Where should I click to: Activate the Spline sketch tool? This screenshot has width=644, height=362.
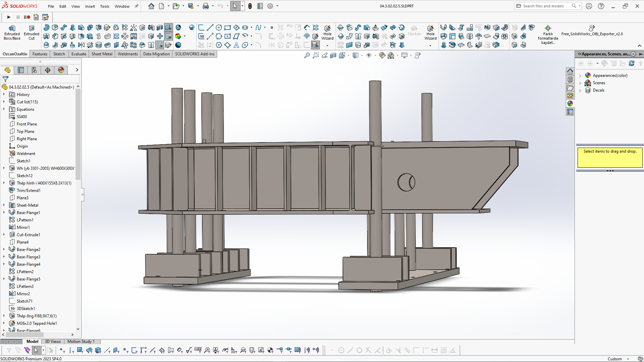click(258, 28)
